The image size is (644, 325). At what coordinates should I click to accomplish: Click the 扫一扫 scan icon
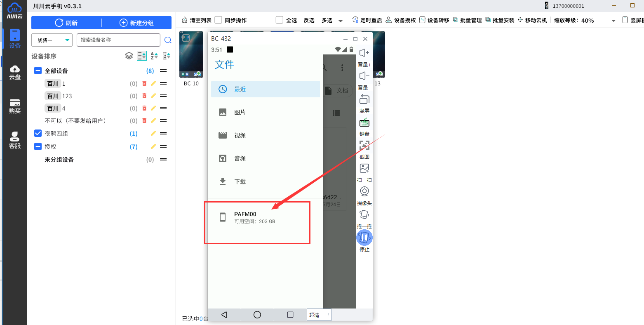(364, 168)
